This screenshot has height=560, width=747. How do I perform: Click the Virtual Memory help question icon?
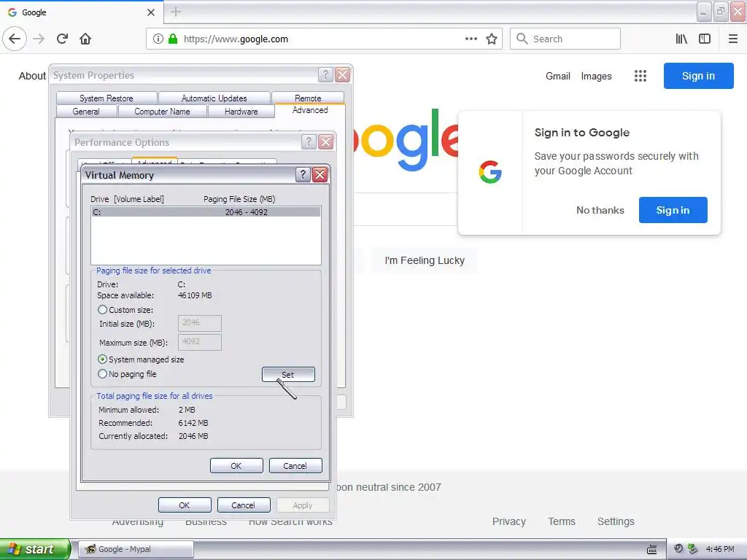[303, 175]
